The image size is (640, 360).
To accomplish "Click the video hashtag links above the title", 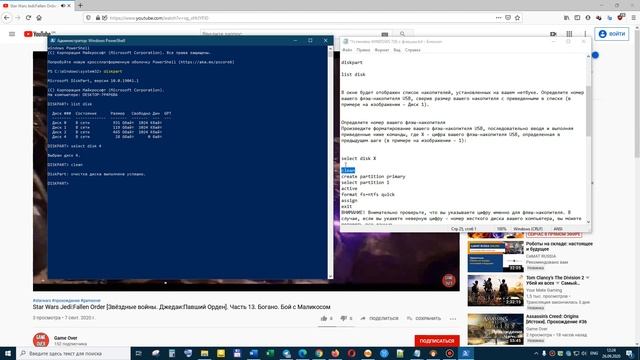I will 67,300.
